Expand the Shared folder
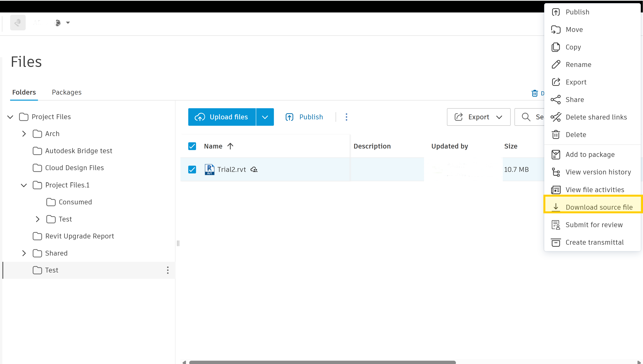Image resolution: width=643 pixels, height=364 pixels. [24, 253]
